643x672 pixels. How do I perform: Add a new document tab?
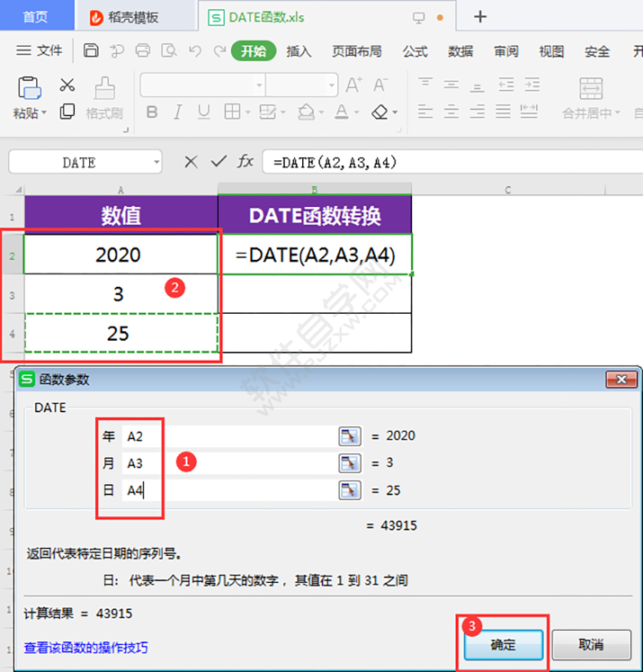[x=480, y=17]
